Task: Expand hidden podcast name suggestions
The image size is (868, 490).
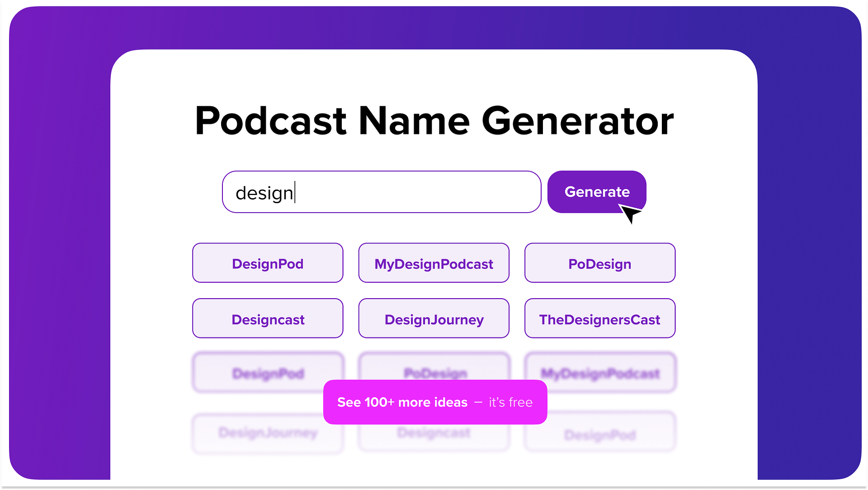Action: coord(434,403)
